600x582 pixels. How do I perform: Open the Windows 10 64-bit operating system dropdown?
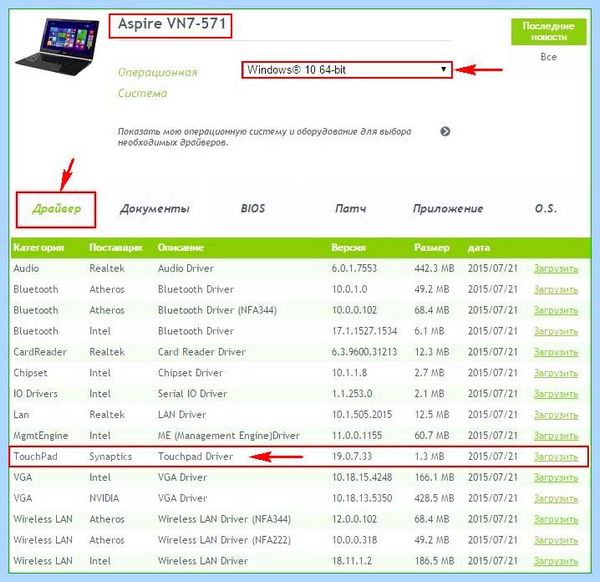point(347,70)
